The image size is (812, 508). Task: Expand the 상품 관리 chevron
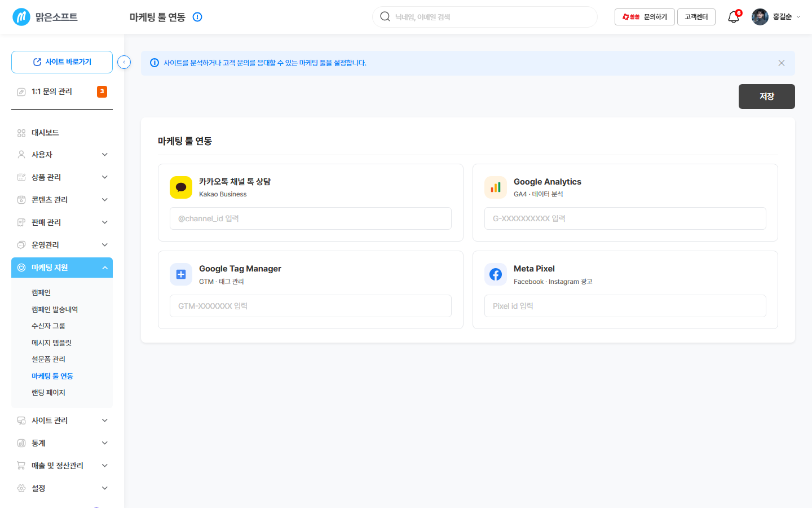tap(105, 177)
